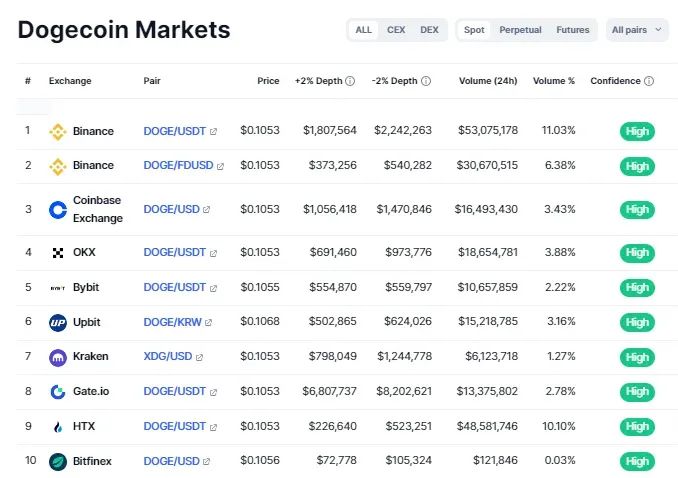Click the info icon next to Confidence
The image size is (678, 478).
(649, 81)
